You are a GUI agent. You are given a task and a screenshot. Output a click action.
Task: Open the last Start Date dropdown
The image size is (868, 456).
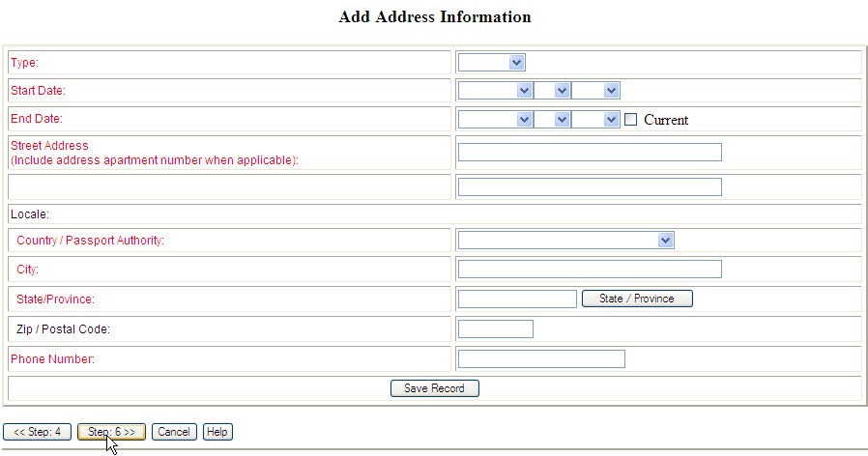pos(594,91)
